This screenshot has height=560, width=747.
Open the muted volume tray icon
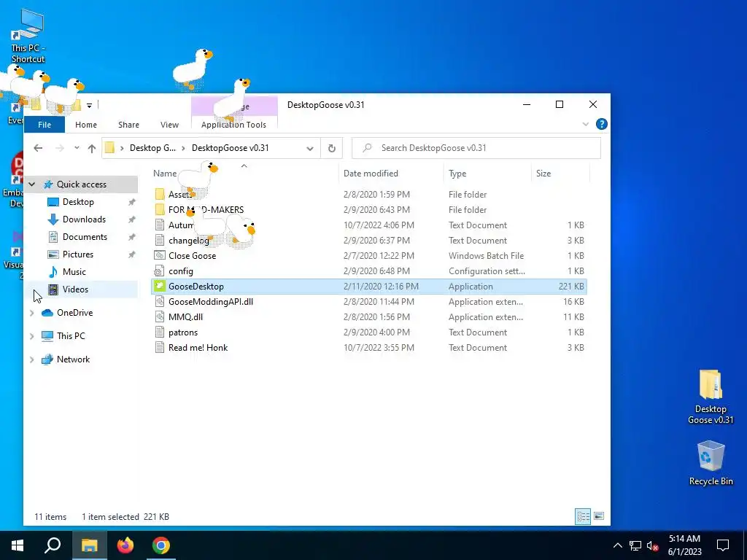pos(652,545)
